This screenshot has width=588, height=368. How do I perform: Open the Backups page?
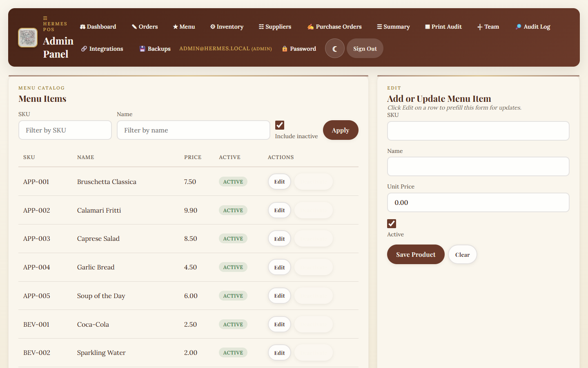155,49
